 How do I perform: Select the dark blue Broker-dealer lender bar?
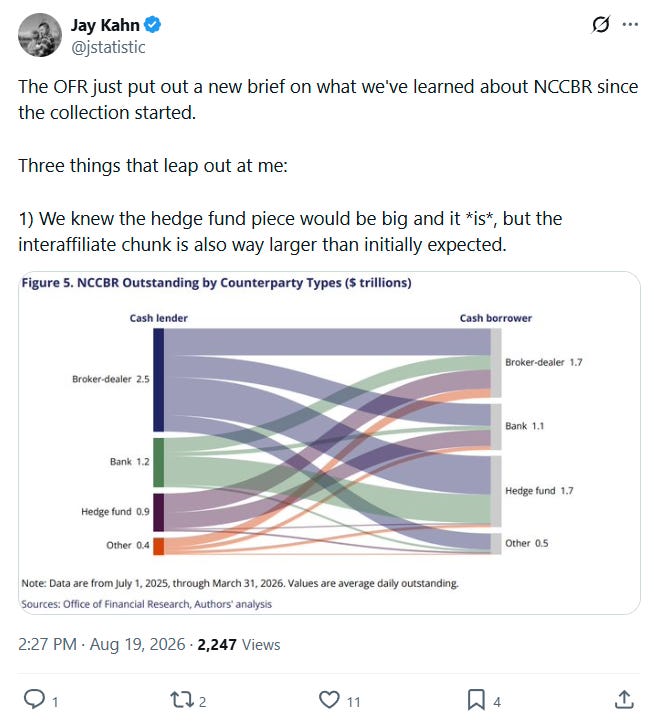(158, 380)
